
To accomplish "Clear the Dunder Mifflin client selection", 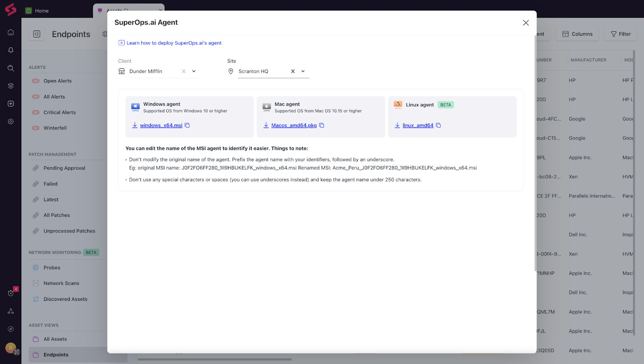I will (x=184, y=71).
